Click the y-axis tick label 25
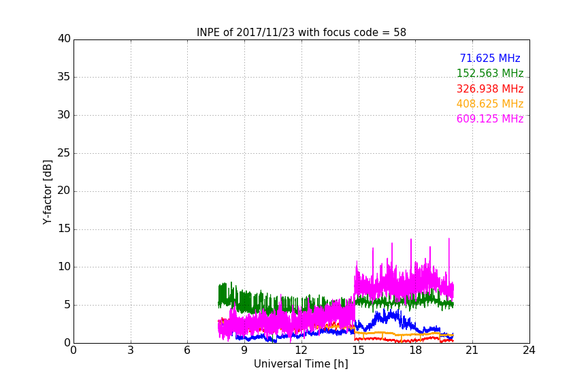Viewport: 588px width, 392px height. (x=64, y=152)
